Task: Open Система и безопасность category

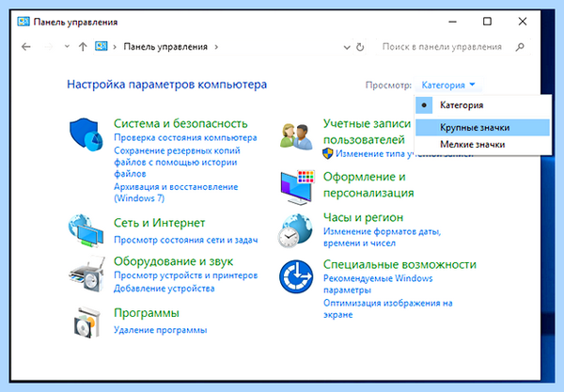Action: point(180,123)
